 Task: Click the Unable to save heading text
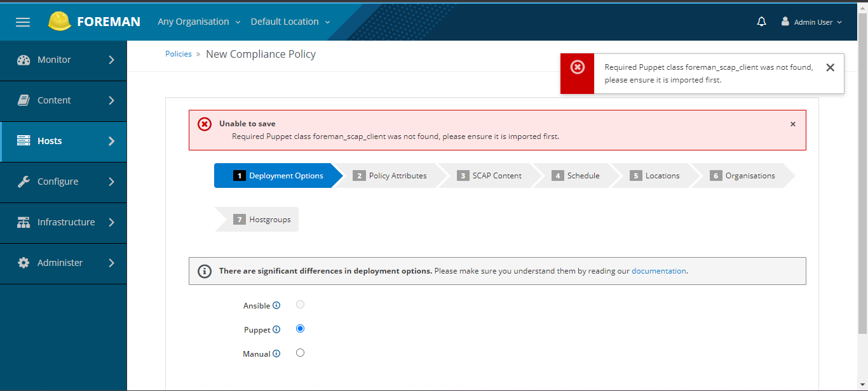coord(247,124)
